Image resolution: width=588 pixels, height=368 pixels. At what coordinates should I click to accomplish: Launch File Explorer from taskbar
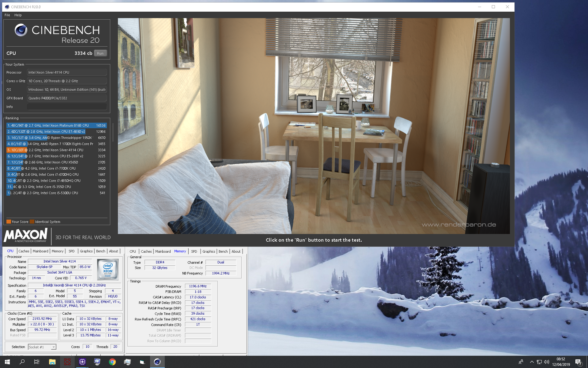pos(52,362)
